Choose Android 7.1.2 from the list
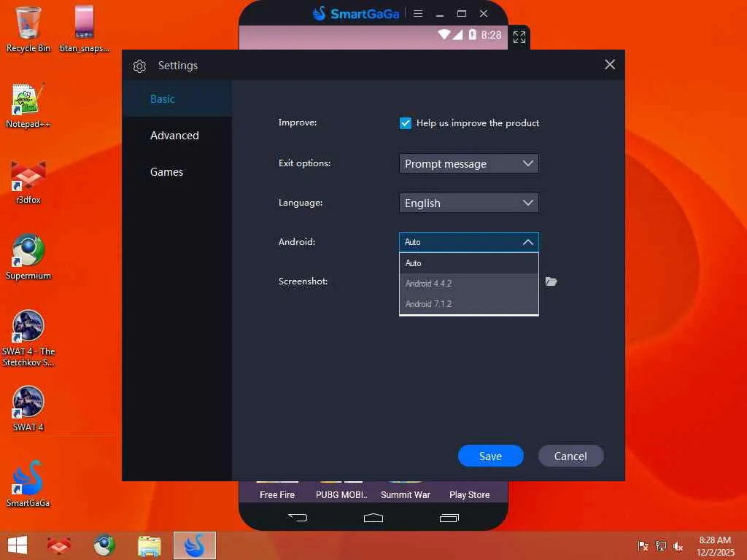The width and height of the screenshot is (747, 560). pos(469,304)
